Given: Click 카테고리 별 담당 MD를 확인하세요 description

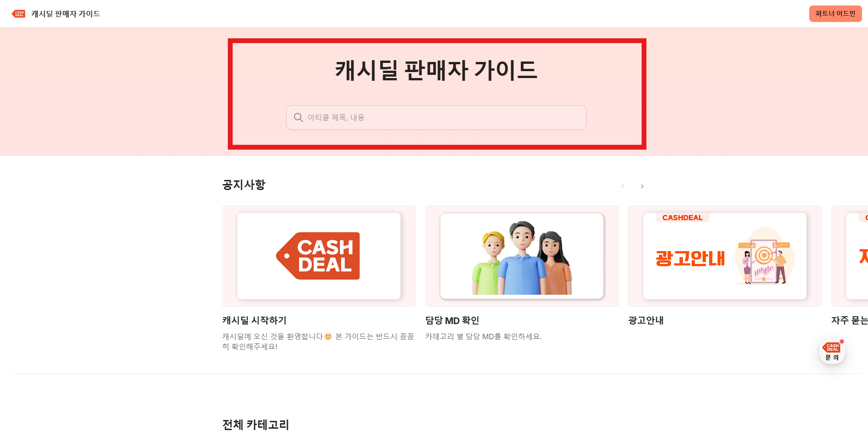Looking at the screenshot, I should (484, 336).
